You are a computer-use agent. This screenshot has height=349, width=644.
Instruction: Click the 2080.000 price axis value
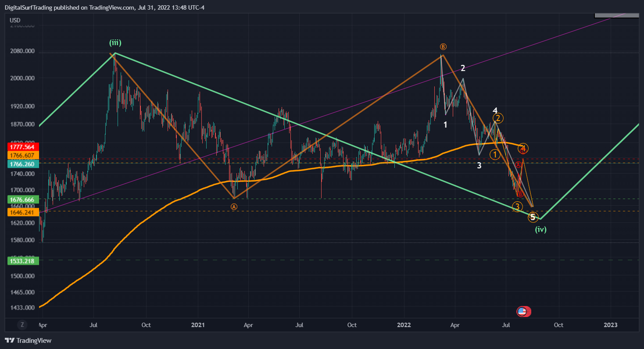pyautogui.click(x=22, y=51)
